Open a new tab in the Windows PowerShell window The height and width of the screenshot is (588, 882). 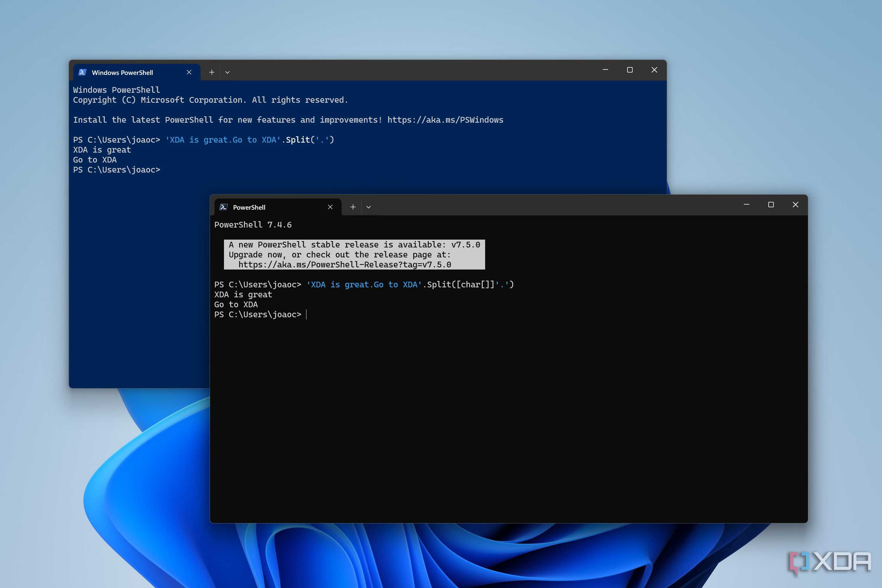pyautogui.click(x=212, y=73)
